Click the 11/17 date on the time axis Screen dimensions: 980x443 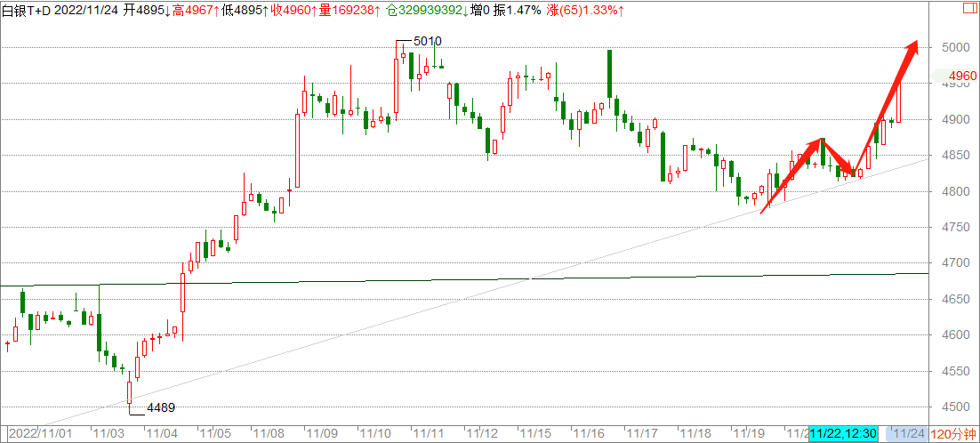point(641,433)
